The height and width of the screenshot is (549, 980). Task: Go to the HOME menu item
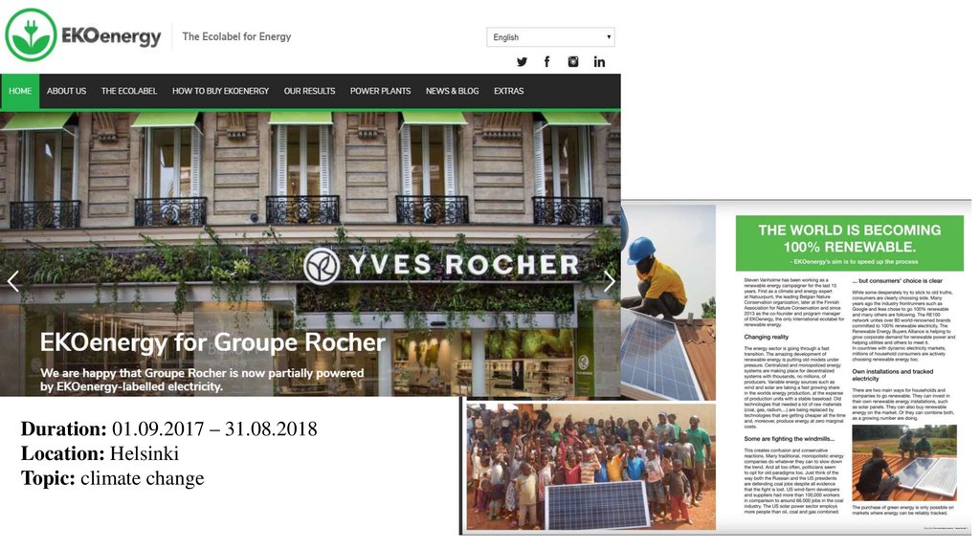point(20,91)
